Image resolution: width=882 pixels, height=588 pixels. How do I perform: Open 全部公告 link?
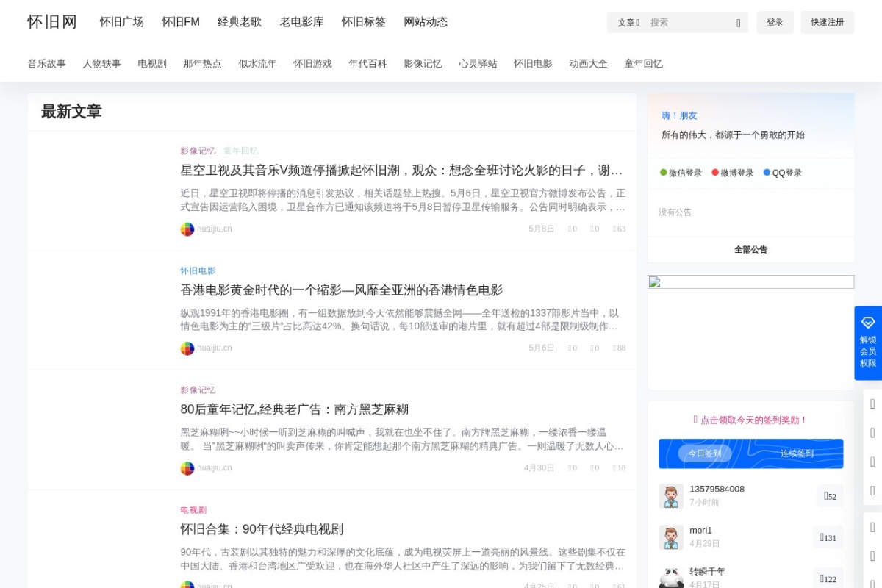750,250
